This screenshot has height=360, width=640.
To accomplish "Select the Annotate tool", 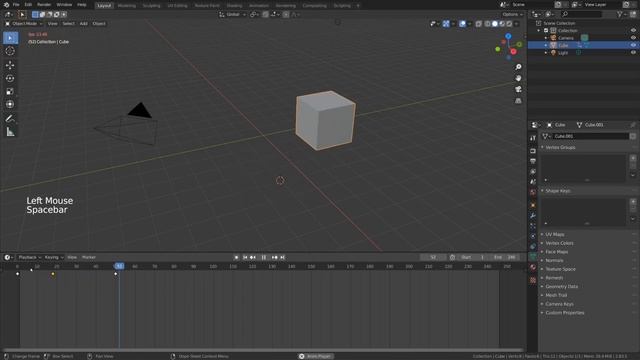I will pos(11,118).
